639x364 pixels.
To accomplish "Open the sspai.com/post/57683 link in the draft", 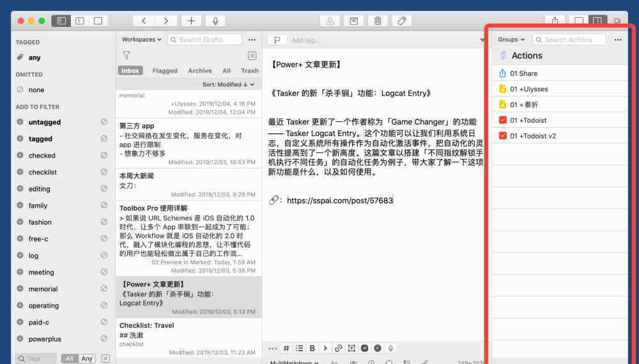I will pyautogui.click(x=340, y=201).
